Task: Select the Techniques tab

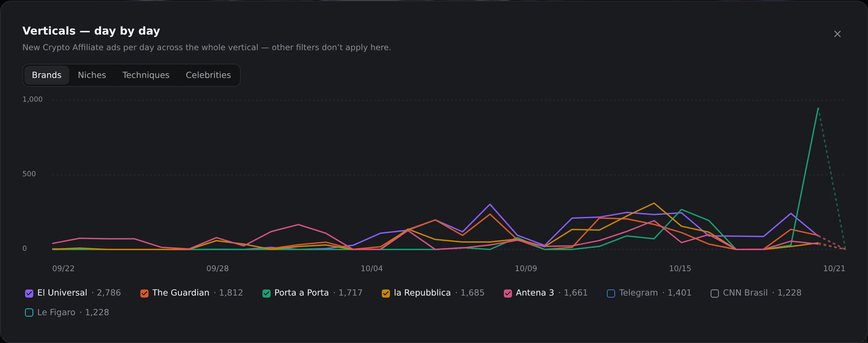Action: (x=146, y=75)
